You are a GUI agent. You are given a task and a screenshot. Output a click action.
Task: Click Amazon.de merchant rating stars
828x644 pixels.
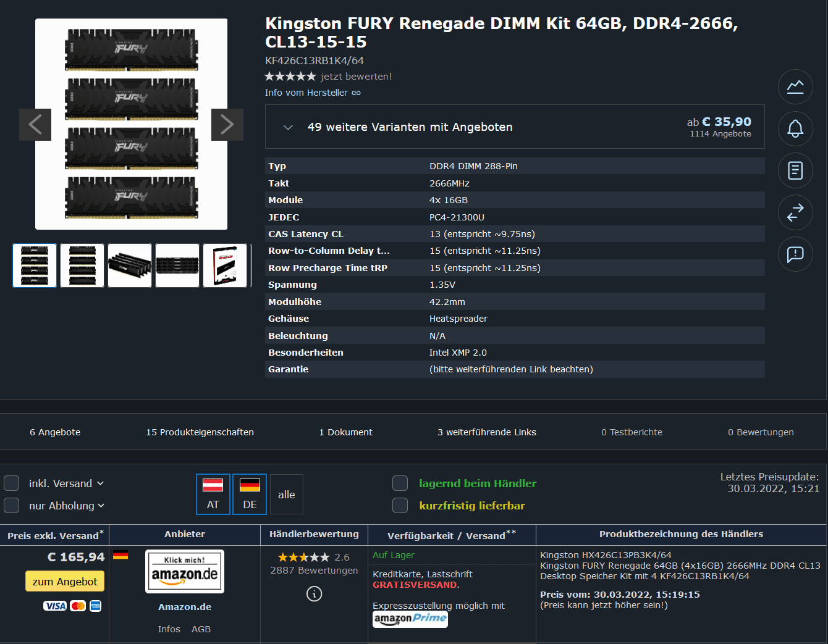click(304, 558)
